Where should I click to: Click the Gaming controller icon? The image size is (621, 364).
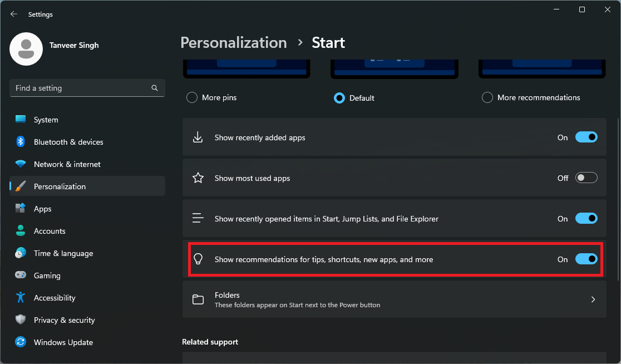click(21, 275)
